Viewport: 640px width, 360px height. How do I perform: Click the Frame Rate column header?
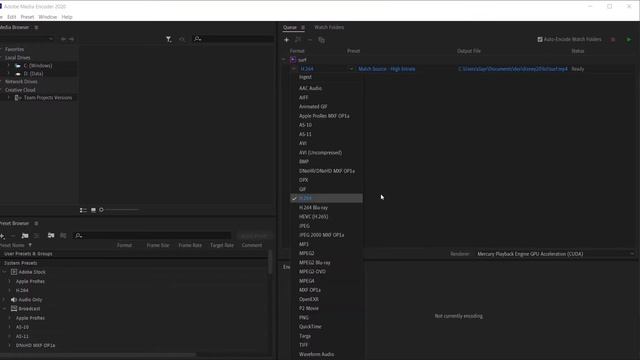[190, 245]
